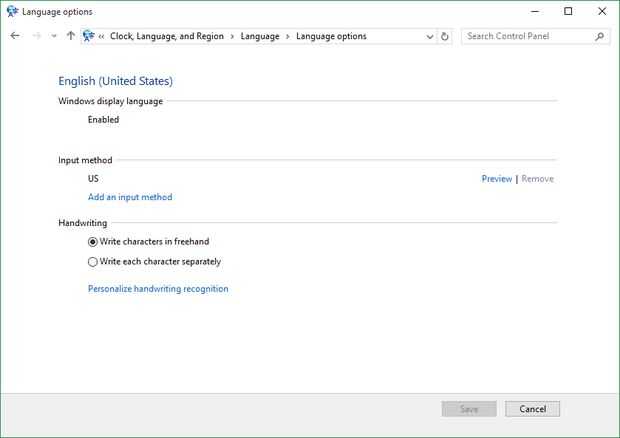The height and width of the screenshot is (438, 620).
Task: Open the recent locations dropdown arrow
Action: coord(53,36)
